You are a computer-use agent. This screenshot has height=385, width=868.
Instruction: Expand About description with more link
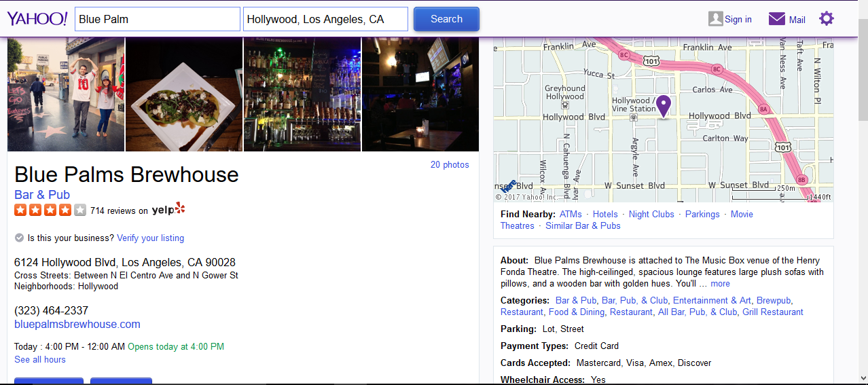(x=720, y=284)
